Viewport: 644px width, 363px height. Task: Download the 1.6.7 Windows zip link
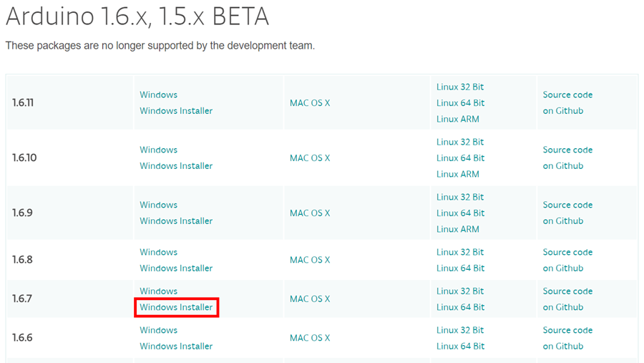click(159, 291)
